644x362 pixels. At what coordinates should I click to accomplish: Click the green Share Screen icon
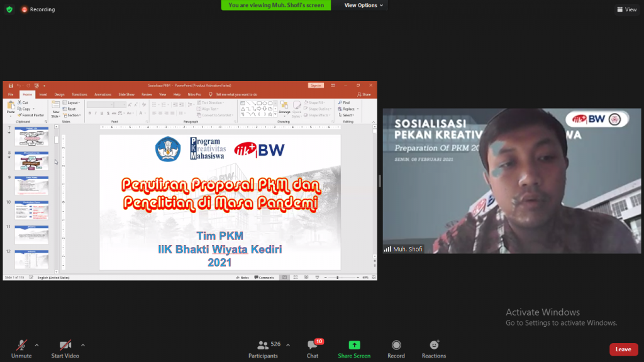tap(354, 345)
